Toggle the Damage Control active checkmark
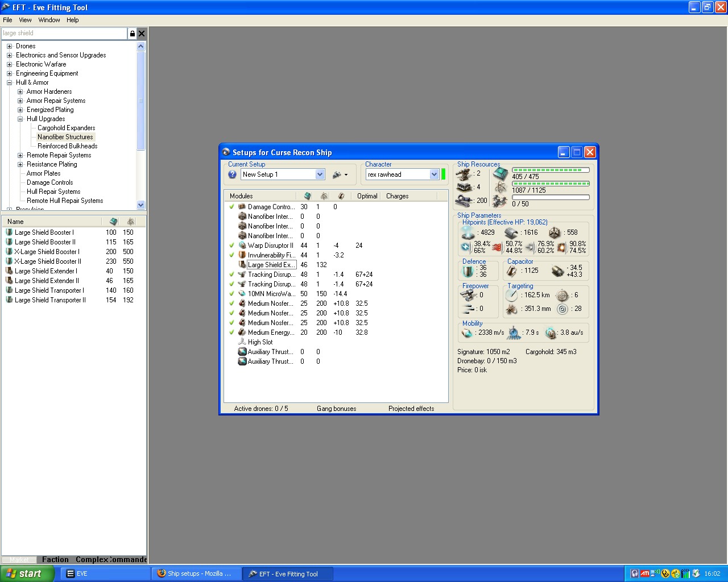Viewport: 728px width, 582px height. click(231, 207)
